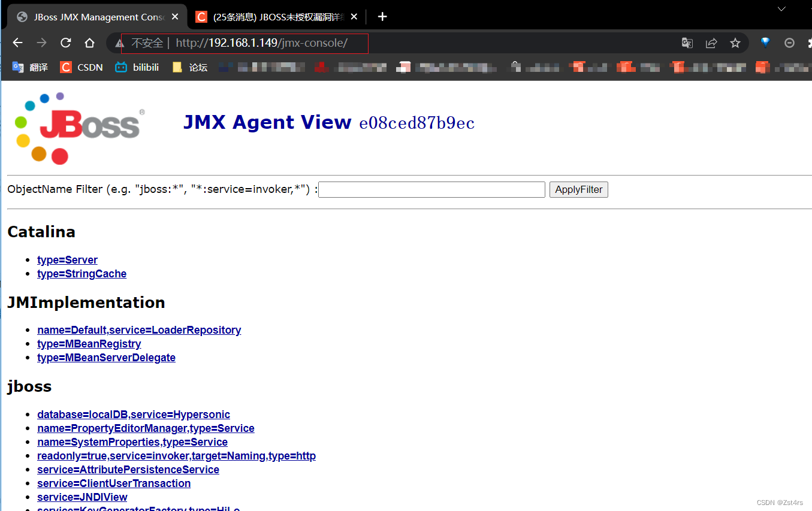Open the translate page icon in address bar
This screenshot has width=812, height=511.
click(687, 43)
